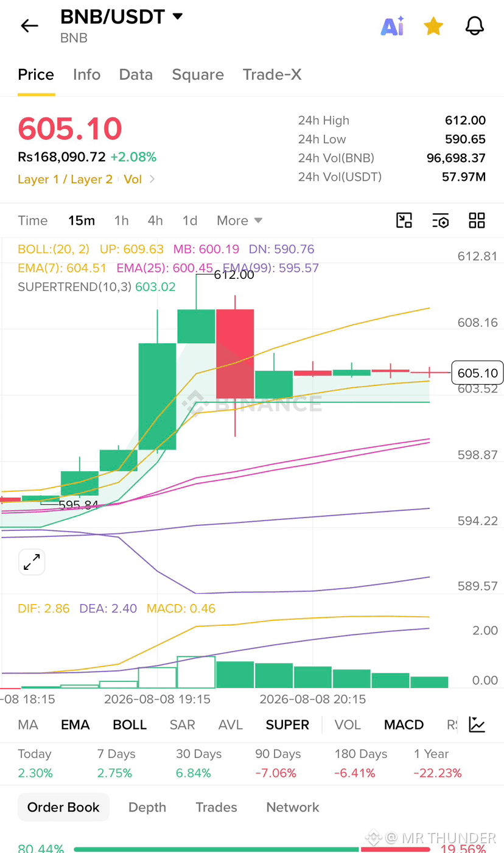
Task: Open the Trades tab
Action: 216,807
